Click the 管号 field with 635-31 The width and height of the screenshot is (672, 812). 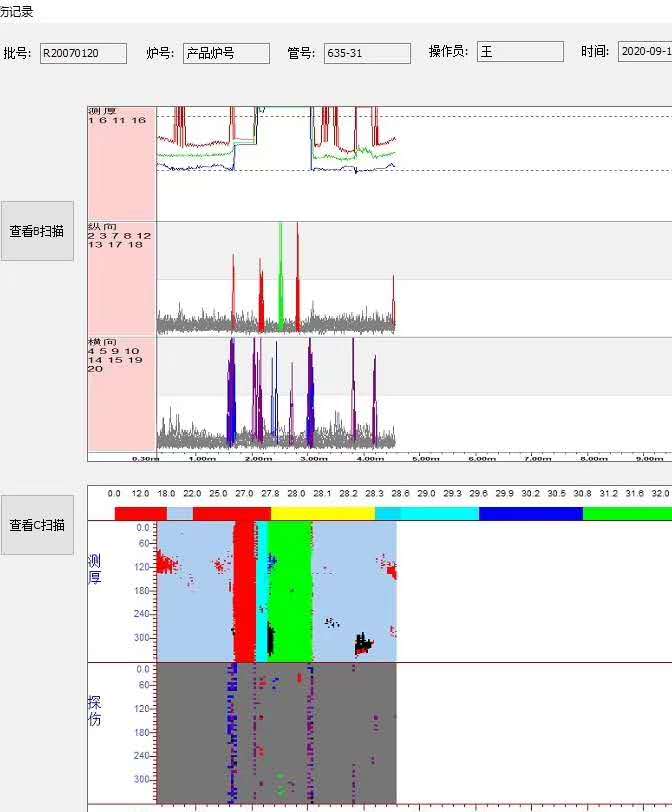(x=367, y=53)
